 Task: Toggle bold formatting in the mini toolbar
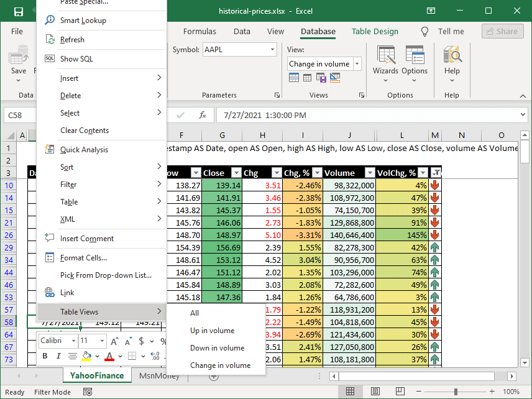pos(44,356)
